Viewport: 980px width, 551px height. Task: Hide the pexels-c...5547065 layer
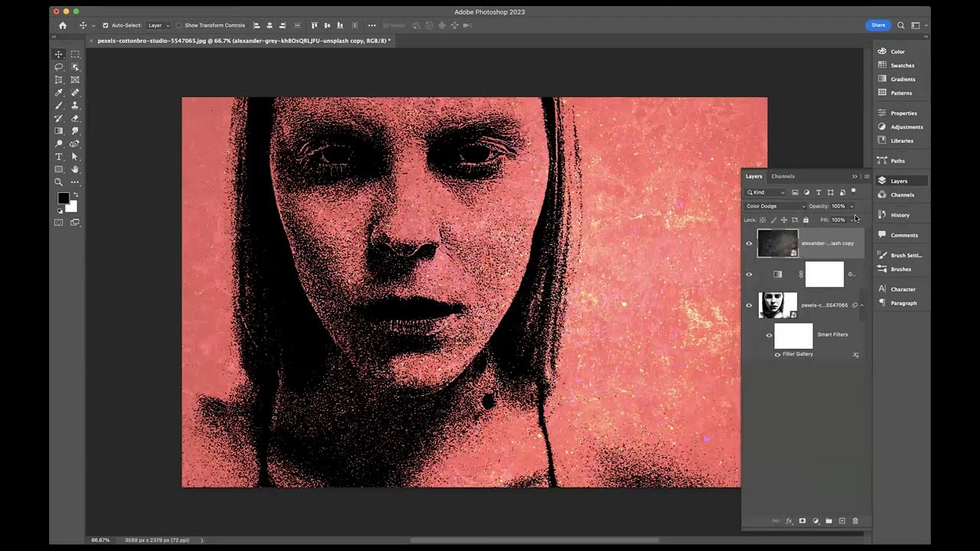point(749,305)
